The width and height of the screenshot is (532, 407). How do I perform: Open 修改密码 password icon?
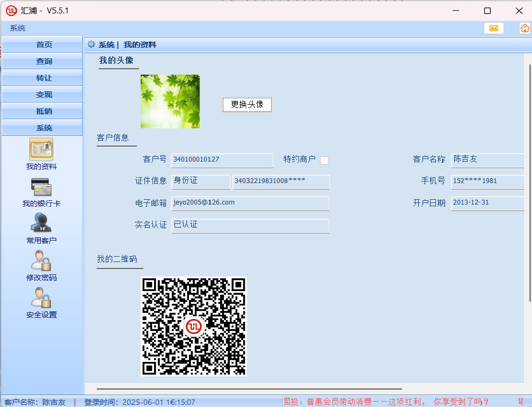pyautogui.click(x=41, y=260)
